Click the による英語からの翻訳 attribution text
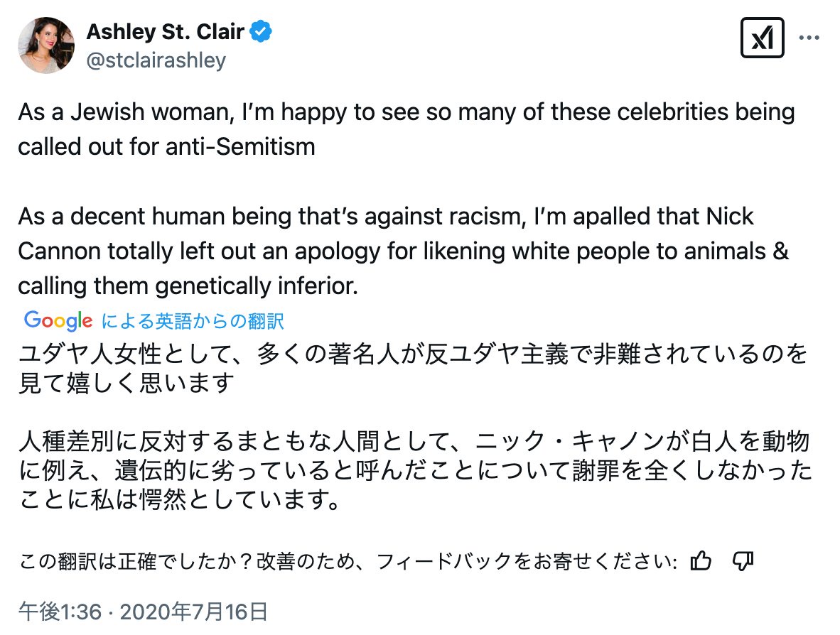 pos(193,321)
